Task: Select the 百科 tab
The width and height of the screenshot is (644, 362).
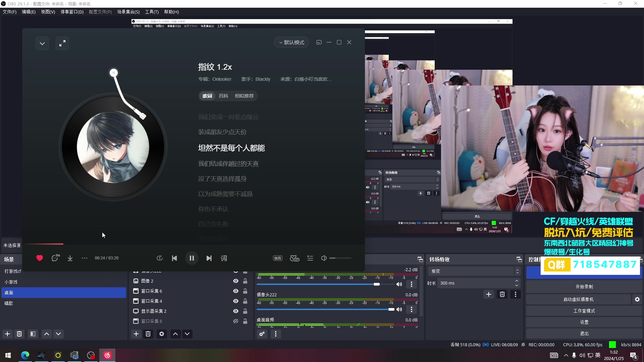Action: [223, 96]
